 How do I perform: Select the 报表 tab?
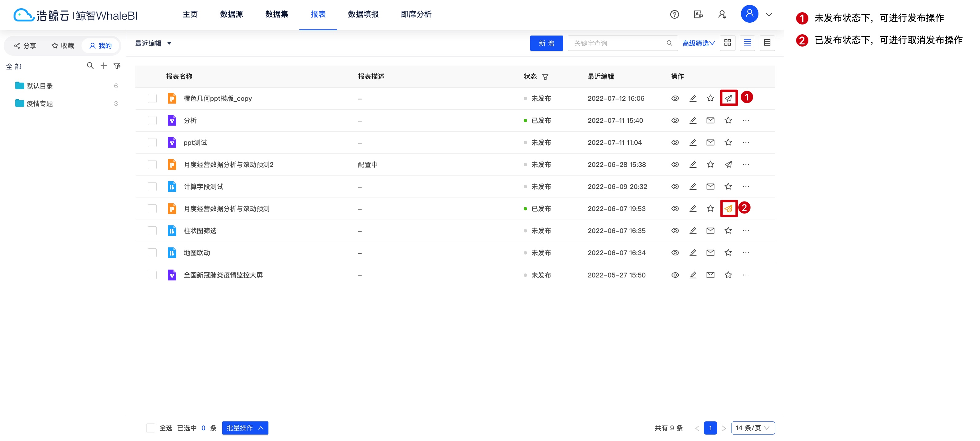tap(318, 14)
